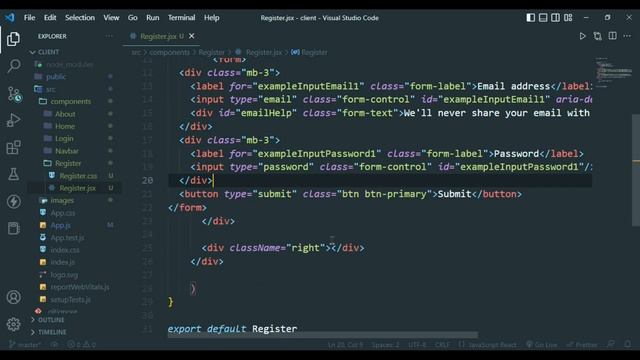Screen dimensions: 640x360
Task: Click the editor horizontal scrollbar
Action: tap(322, 335)
